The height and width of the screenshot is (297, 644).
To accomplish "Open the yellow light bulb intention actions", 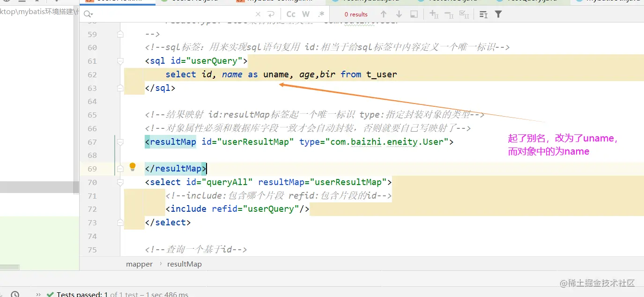I will point(133,167).
